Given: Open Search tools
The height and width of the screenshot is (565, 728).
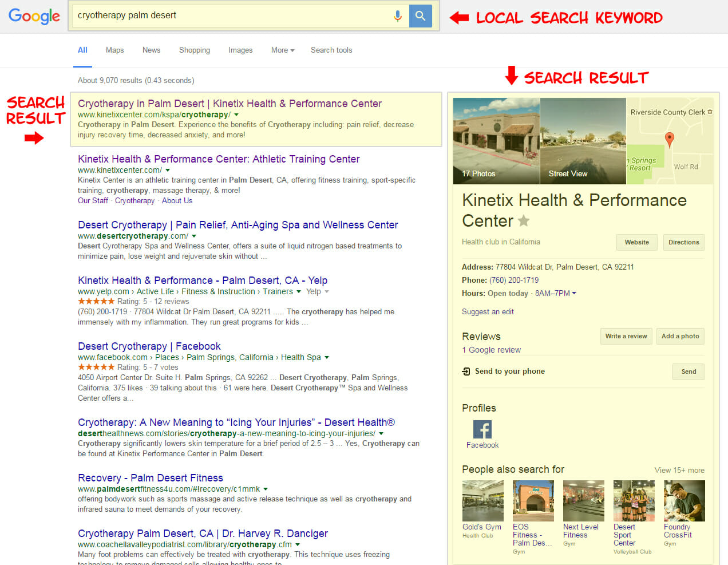Looking at the screenshot, I should [331, 50].
